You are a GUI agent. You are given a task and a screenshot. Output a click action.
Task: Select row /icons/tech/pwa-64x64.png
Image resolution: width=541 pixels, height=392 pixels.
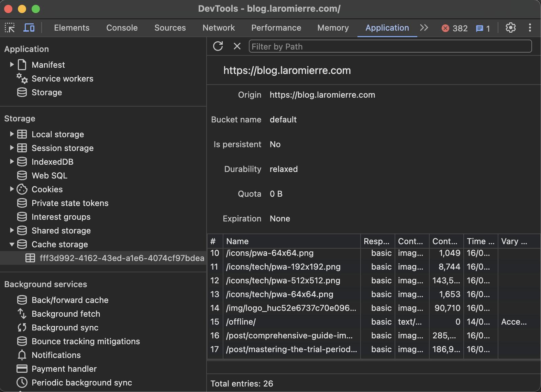pos(374,294)
